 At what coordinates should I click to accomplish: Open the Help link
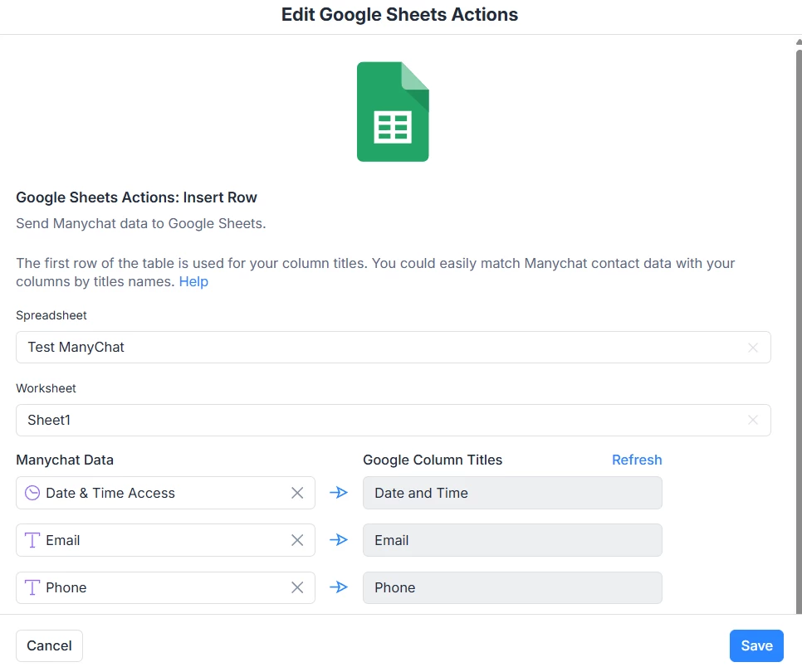click(x=193, y=282)
